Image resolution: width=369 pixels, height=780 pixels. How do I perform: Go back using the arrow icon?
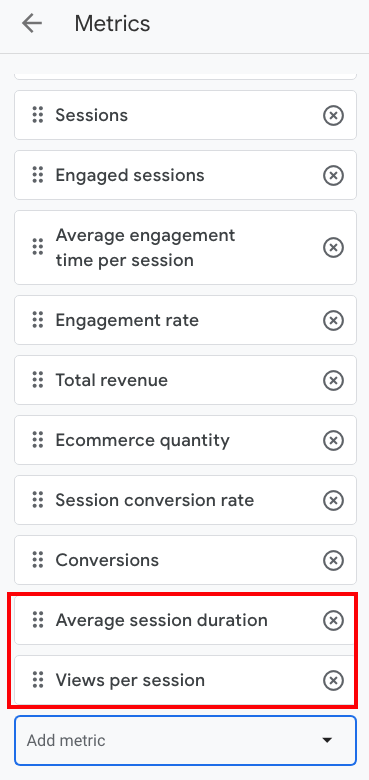pyautogui.click(x=32, y=23)
